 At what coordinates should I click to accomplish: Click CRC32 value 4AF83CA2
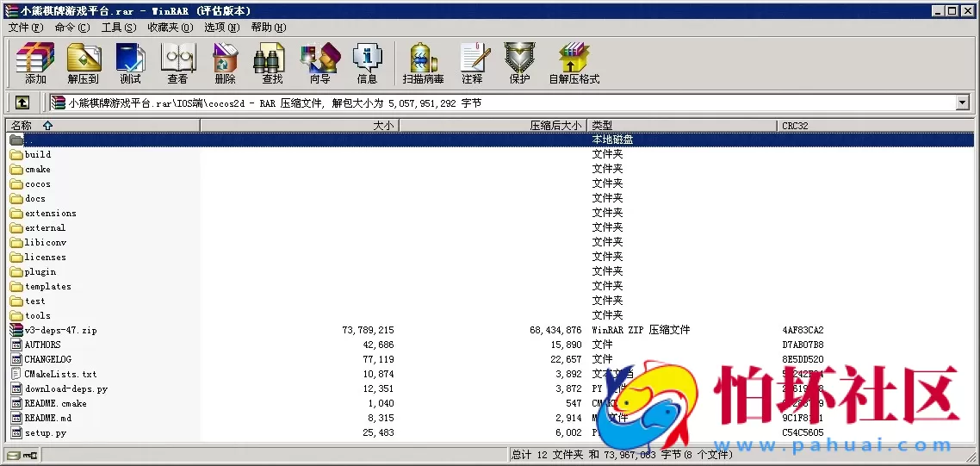click(x=803, y=330)
